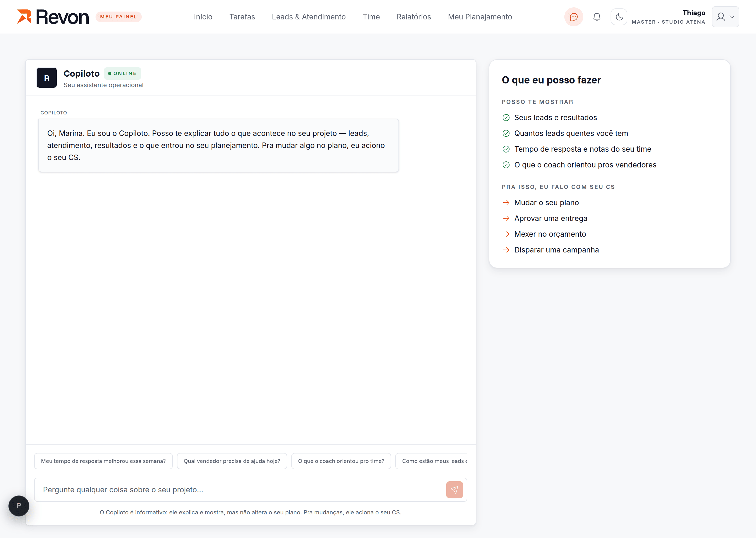Click check icon beside 'O que o coach orientou'
Image resolution: width=756 pixels, height=538 pixels.
pyautogui.click(x=506, y=165)
